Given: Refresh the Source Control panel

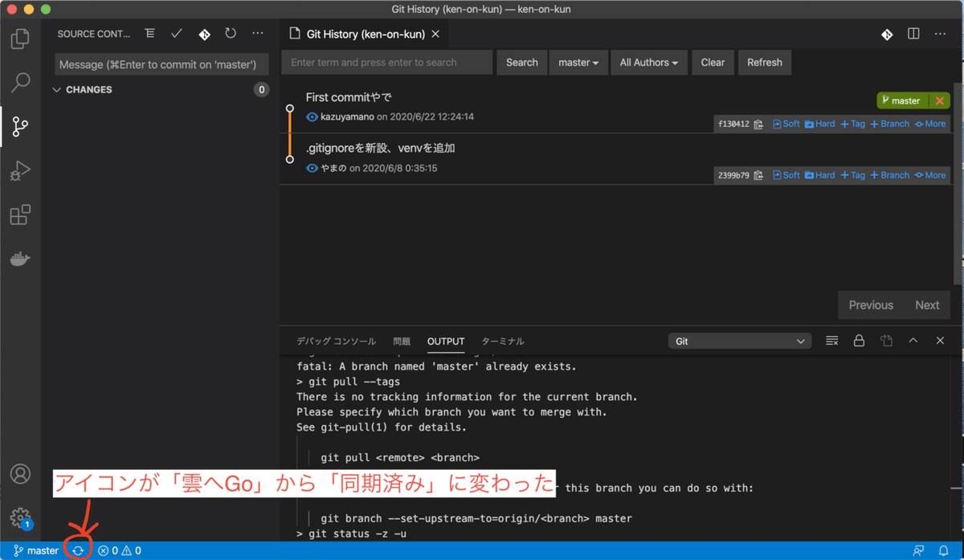Looking at the screenshot, I should (x=231, y=34).
